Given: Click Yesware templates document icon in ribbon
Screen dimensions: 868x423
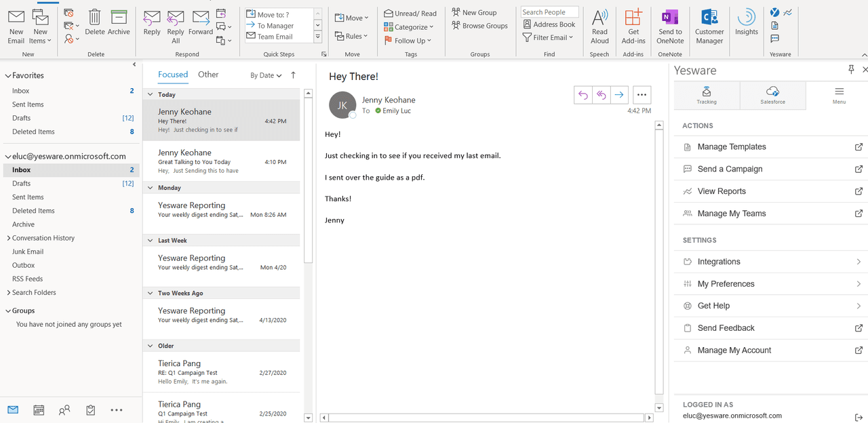Looking at the screenshot, I should 775,26.
